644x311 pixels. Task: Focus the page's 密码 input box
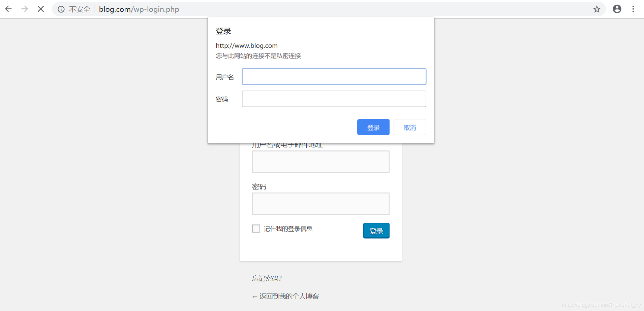point(320,204)
